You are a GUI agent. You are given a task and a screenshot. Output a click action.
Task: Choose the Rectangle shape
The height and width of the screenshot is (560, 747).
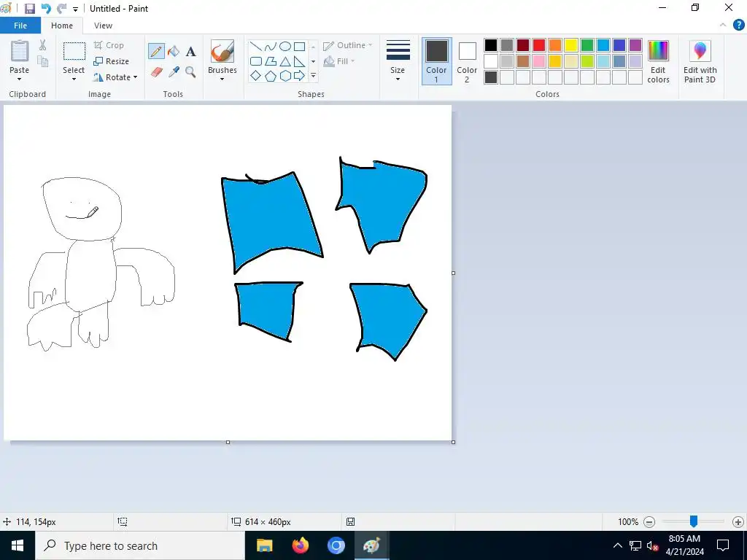click(299, 46)
